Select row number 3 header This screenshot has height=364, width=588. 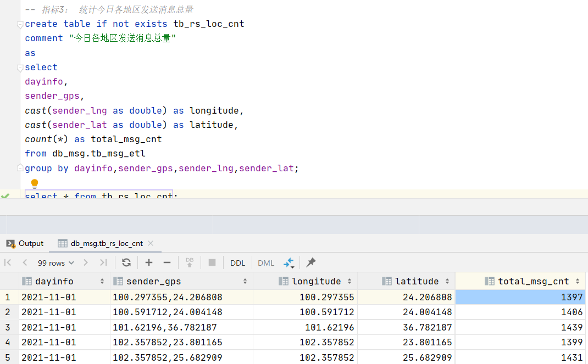8,327
